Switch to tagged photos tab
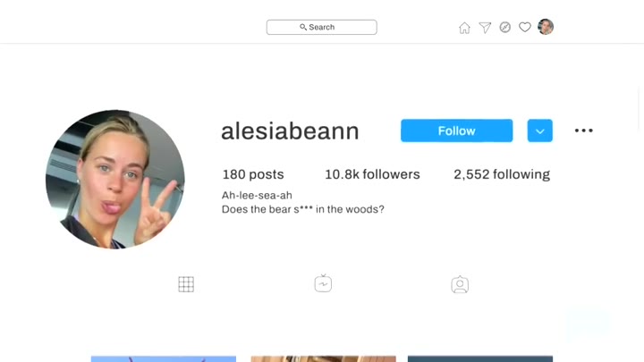This screenshot has height=362, width=644. [460, 284]
